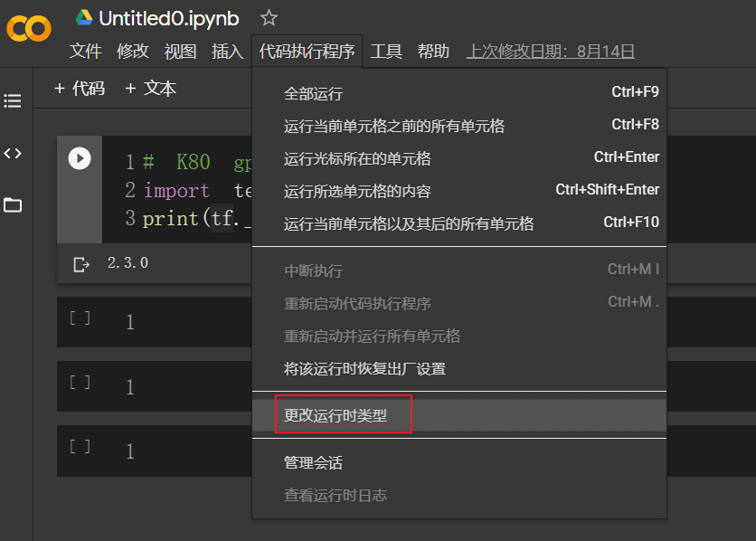Click the output options icon next to 2.3.0
Screen dimensions: 756x541
(80, 263)
